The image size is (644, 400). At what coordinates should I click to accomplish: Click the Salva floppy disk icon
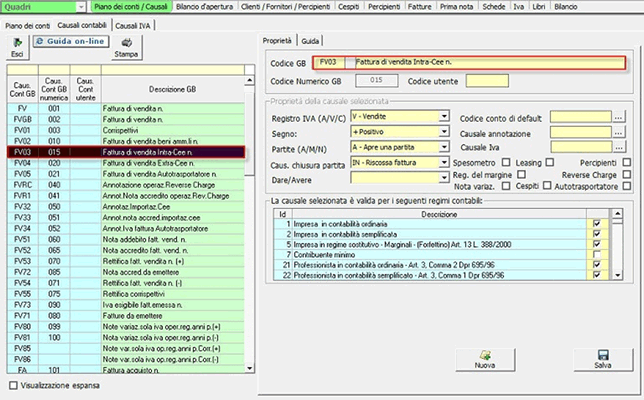coord(602,354)
